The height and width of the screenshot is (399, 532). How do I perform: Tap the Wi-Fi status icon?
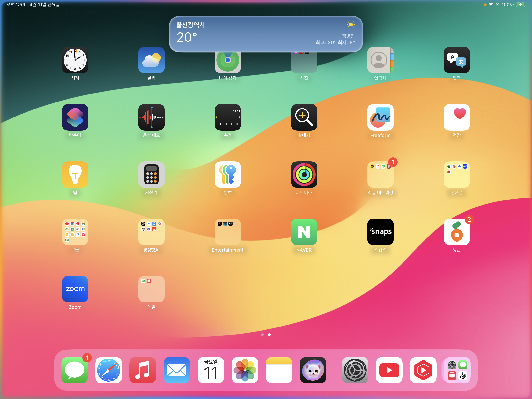pyautogui.click(x=491, y=4)
